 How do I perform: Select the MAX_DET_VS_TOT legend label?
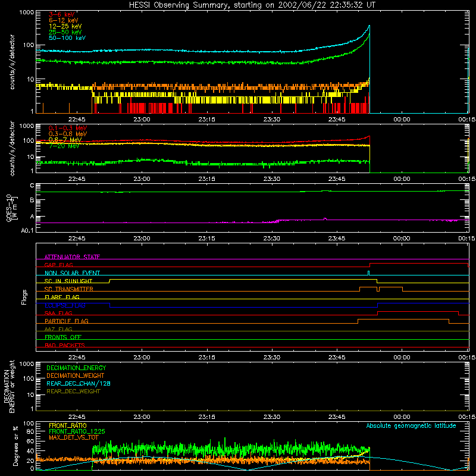(73, 437)
